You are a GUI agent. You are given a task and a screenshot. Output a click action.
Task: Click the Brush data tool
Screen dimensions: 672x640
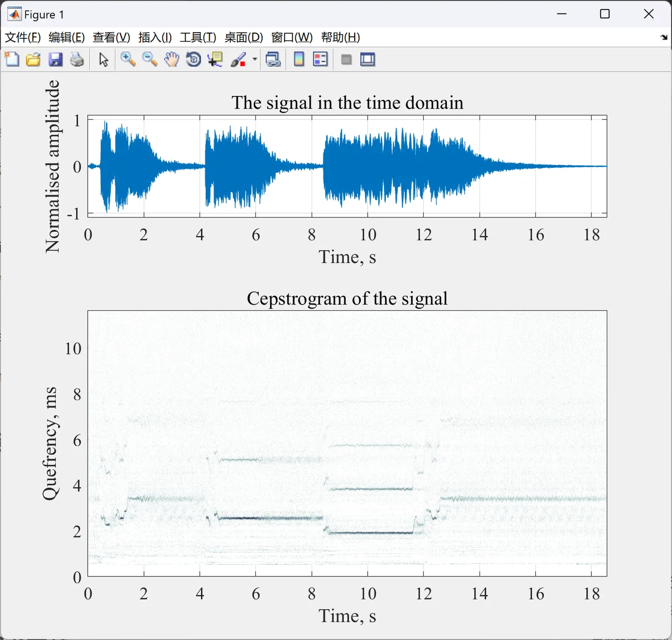coord(239,60)
